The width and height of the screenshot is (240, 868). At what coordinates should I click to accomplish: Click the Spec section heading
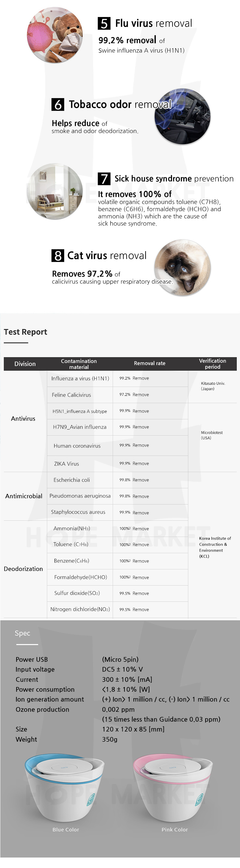22,633
